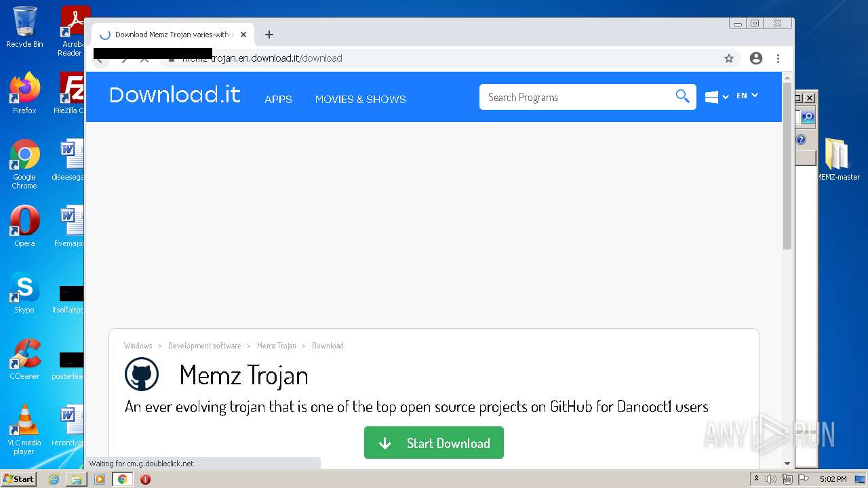Click the search icon in background window
This screenshot has height=488, width=868.
(x=807, y=117)
